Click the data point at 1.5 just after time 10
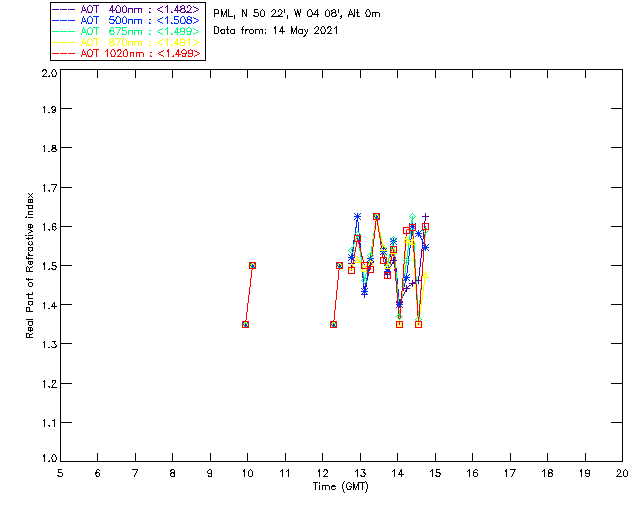640x512 pixels. (252, 265)
